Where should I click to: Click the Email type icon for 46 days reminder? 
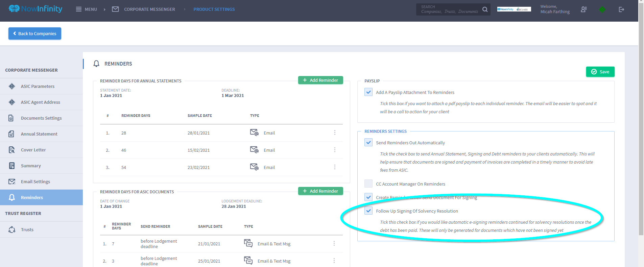pyautogui.click(x=254, y=150)
